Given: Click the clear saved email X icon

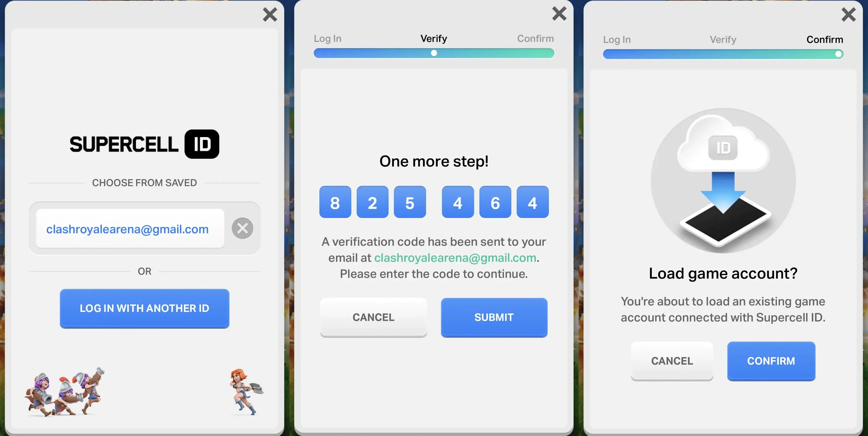Looking at the screenshot, I should point(241,228).
